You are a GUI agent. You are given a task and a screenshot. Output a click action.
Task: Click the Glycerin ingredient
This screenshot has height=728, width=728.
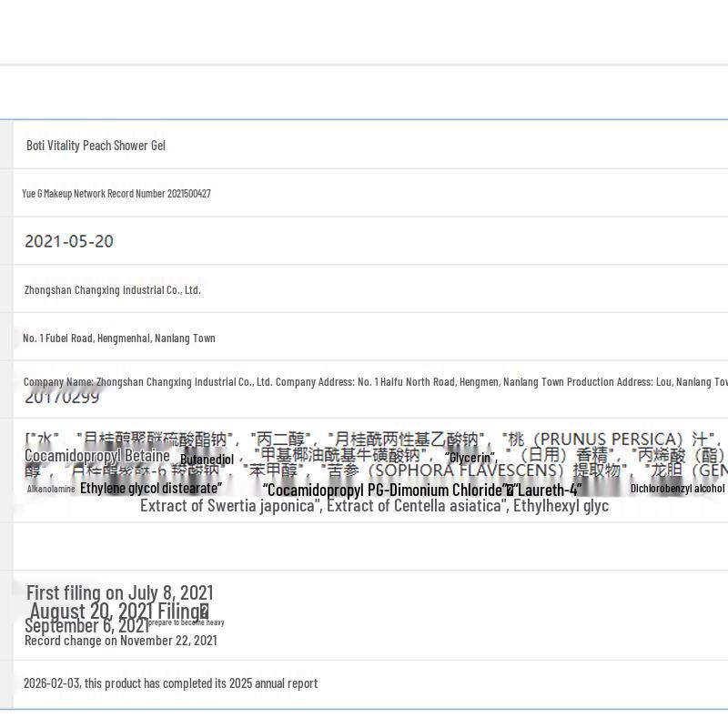[x=470, y=458]
